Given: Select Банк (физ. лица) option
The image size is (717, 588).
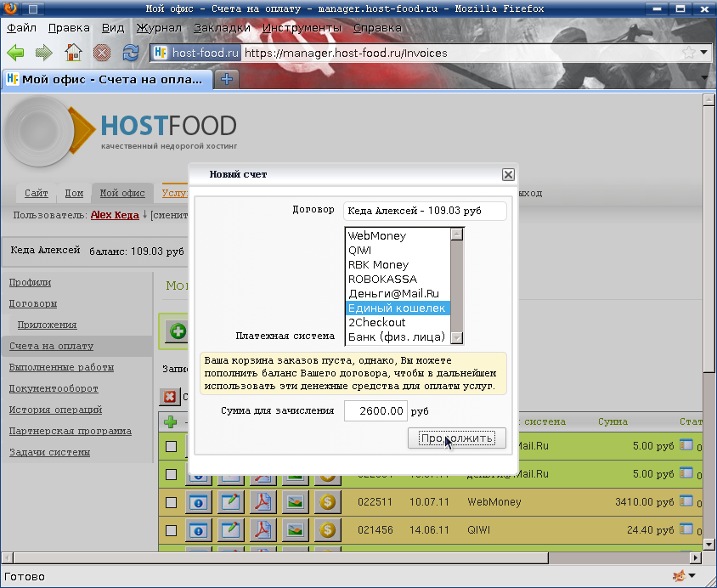Looking at the screenshot, I should [x=398, y=337].
